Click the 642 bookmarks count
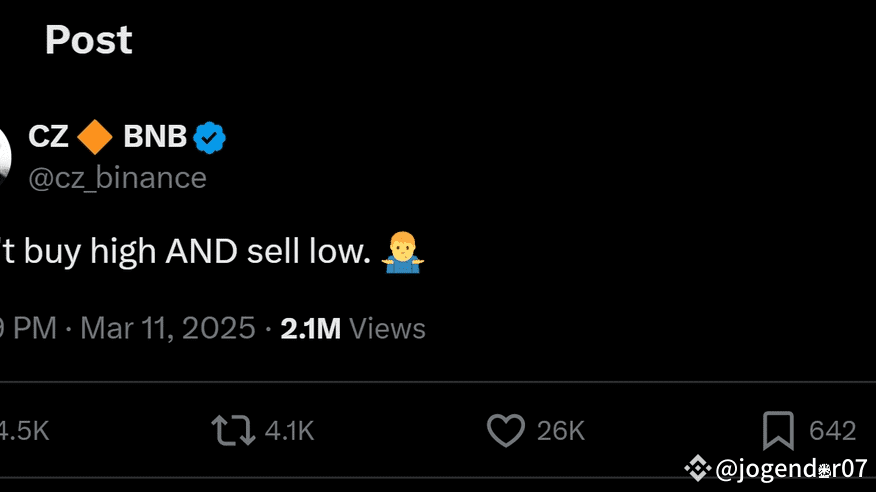Image resolution: width=876 pixels, height=492 pixels. [832, 431]
